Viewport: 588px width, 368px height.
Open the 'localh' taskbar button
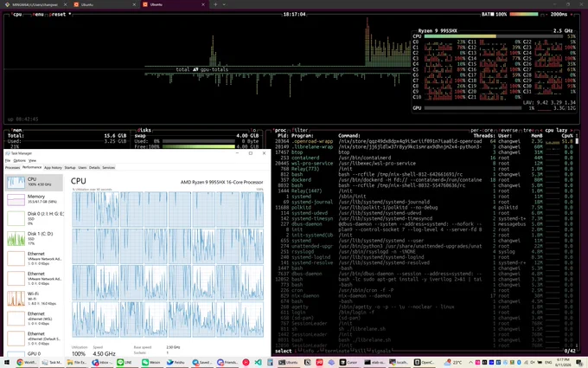coord(399,362)
